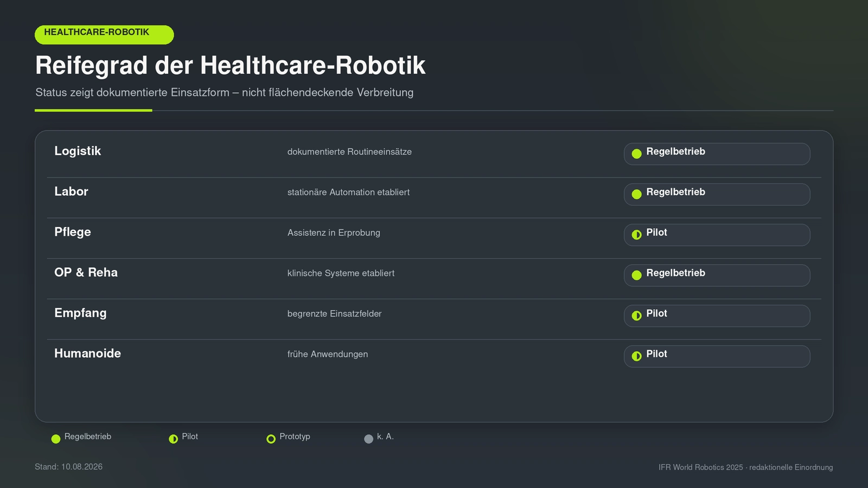This screenshot has height=488, width=868.
Task: Click the legend's grey k. A. dot icon
Action: click(369, 439)
